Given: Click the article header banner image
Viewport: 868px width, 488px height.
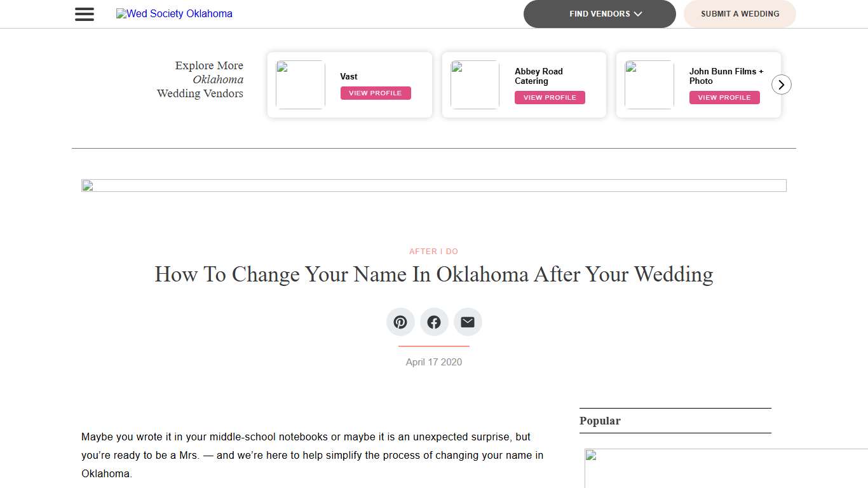Looking at the screenshot, I should (433, 185).
